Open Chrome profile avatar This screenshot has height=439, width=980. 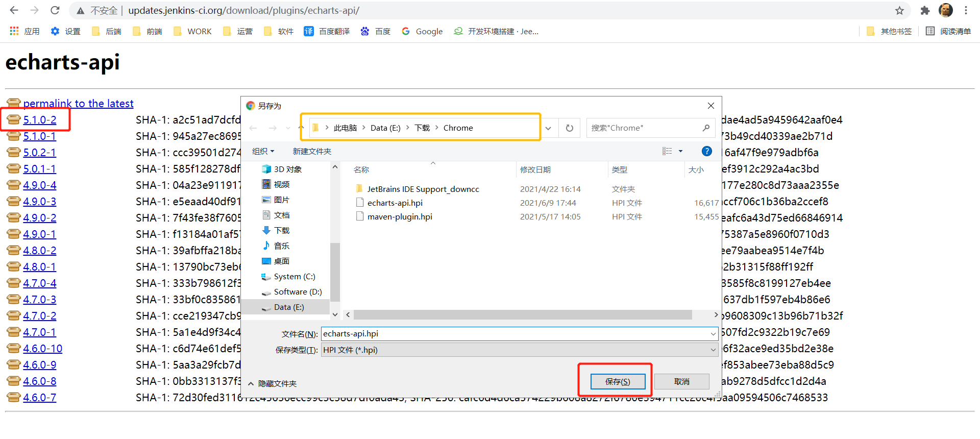(946, 10)
